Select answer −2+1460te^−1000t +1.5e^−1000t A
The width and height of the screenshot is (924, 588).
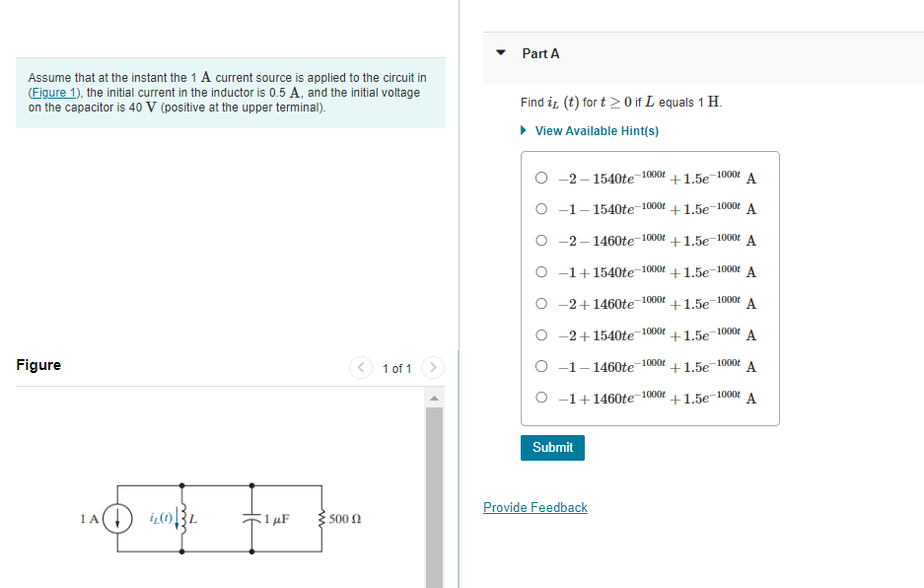click(541, 304)
